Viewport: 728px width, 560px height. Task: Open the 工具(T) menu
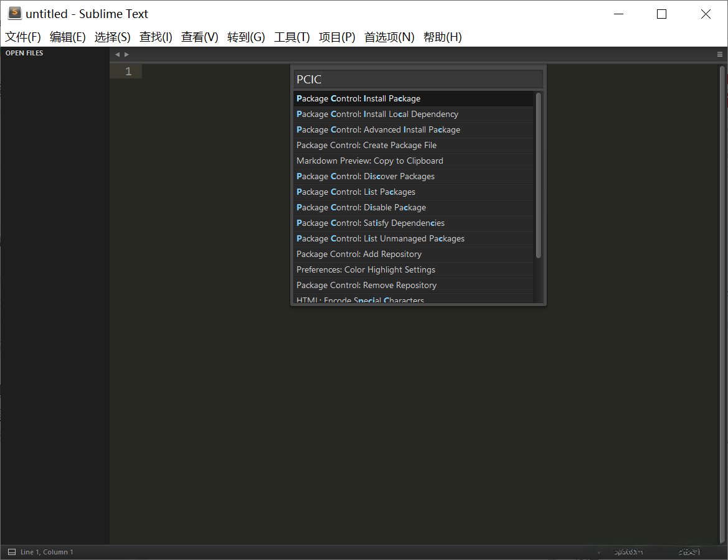coord(291,37)
